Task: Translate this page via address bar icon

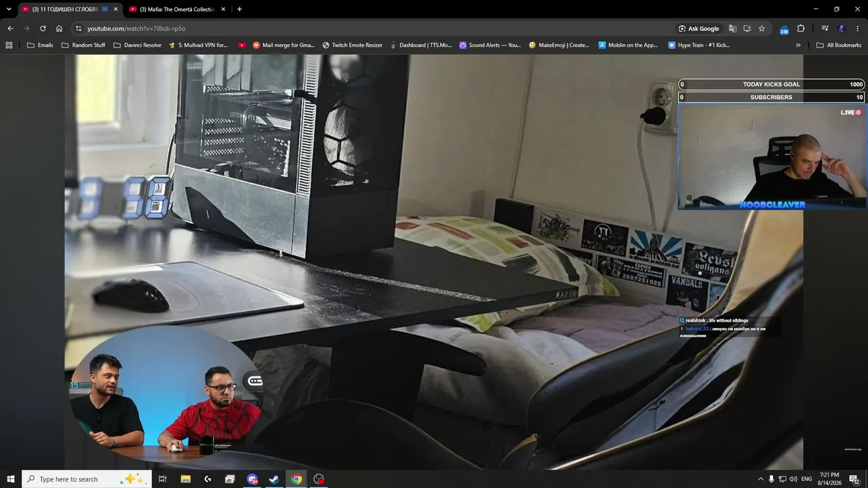Action: (732, 28)
